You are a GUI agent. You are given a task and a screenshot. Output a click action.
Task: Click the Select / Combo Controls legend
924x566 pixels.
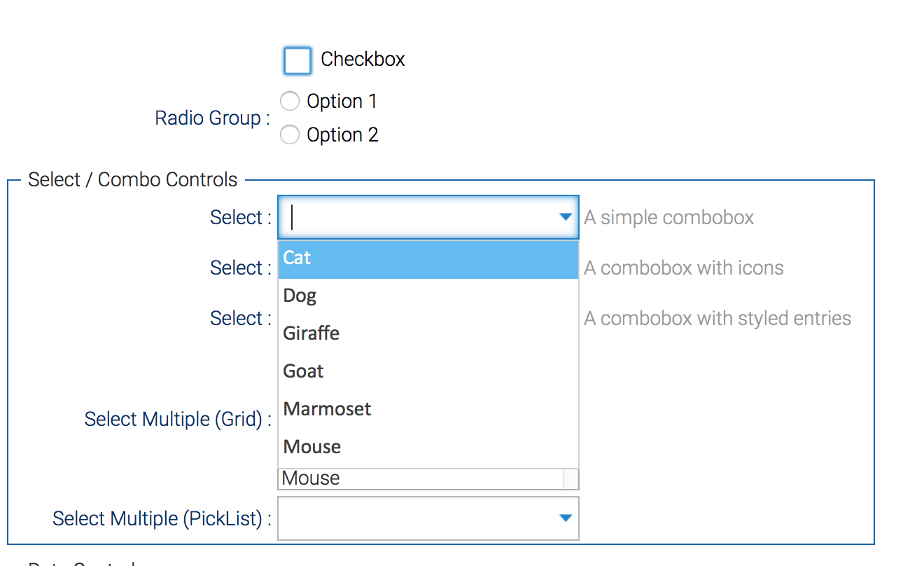click(x=133, y=180)
